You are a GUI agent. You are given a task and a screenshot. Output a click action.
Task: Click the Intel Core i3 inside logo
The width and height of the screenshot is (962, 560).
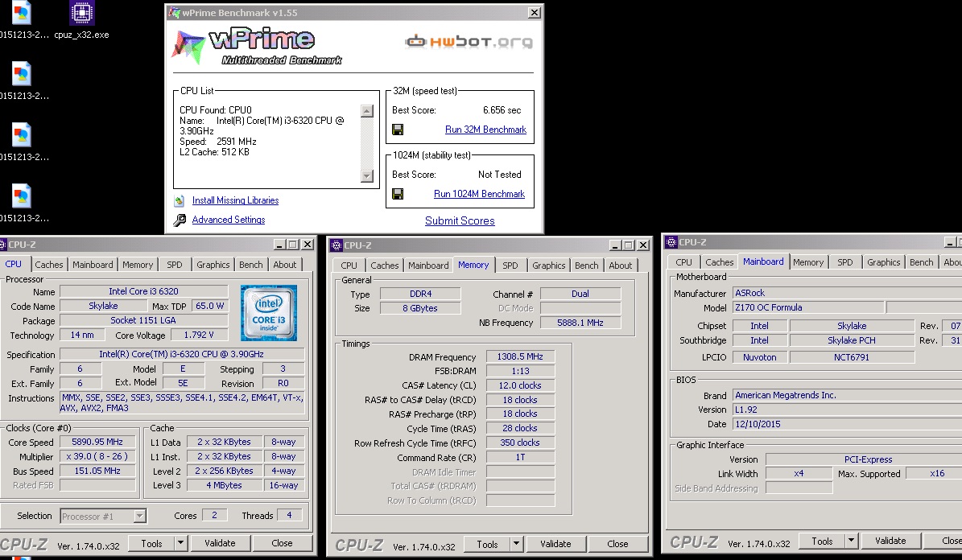(269, 313)
